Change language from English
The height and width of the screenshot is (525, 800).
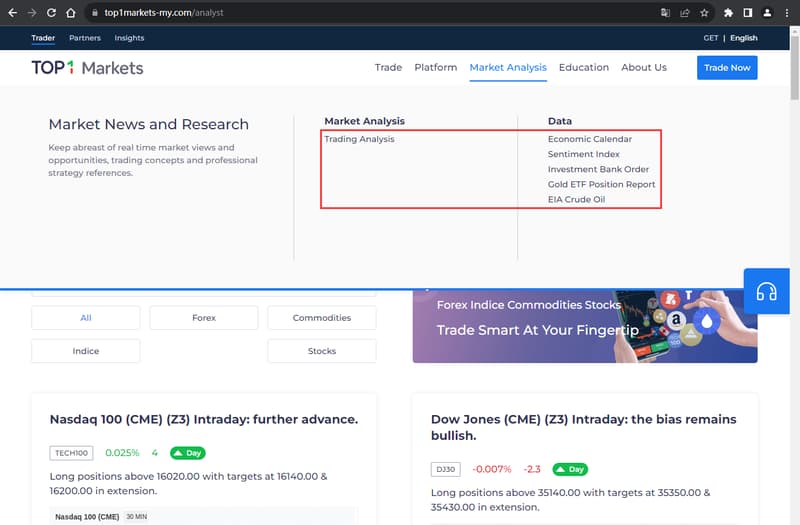[x=743, y=38]
